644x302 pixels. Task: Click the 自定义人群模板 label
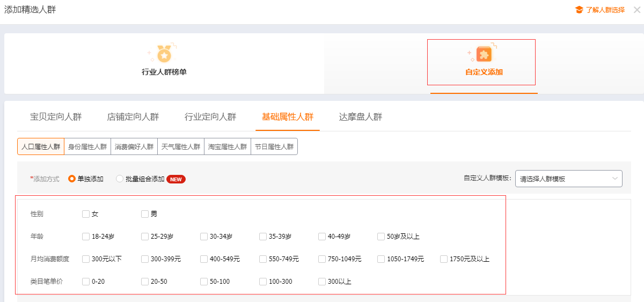tap(487, 178)
